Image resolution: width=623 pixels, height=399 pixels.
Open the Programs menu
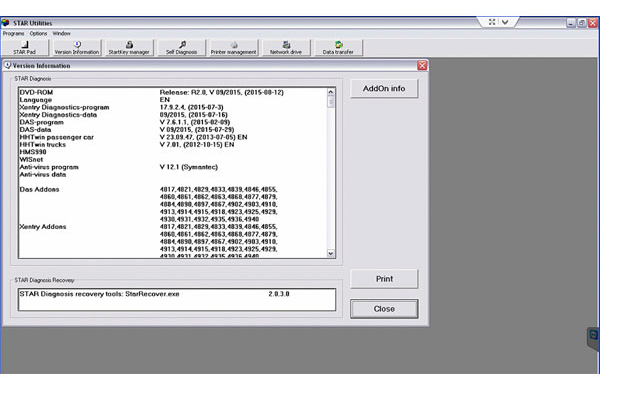pos(14,33)
